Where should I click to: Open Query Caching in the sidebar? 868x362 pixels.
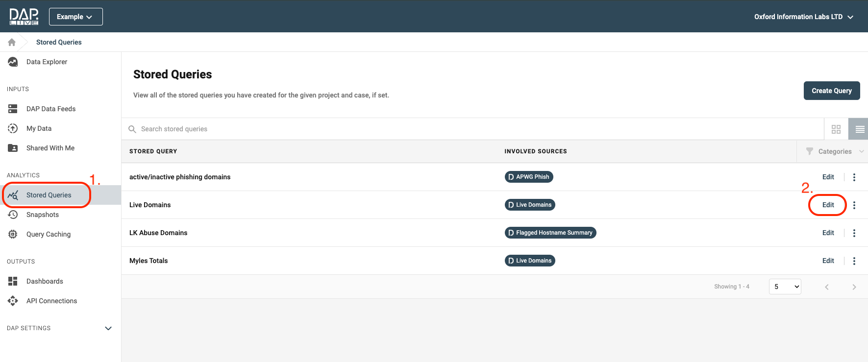tap(48, 234)
